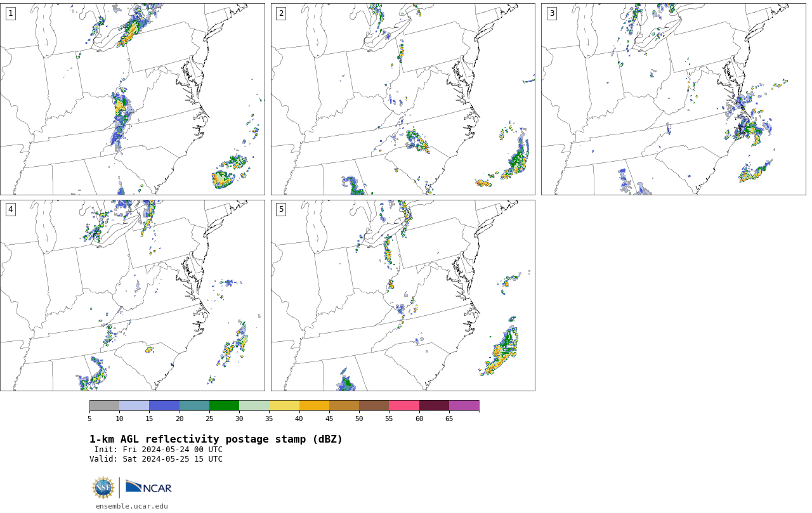Open ensemble member 4 reflectivity map

[x=133, y=295]
